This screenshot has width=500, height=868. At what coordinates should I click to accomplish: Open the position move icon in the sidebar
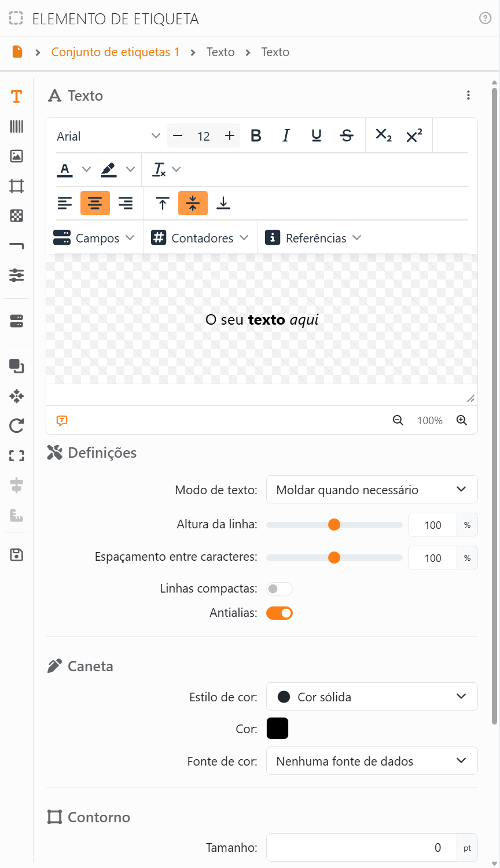click(17, 396)
